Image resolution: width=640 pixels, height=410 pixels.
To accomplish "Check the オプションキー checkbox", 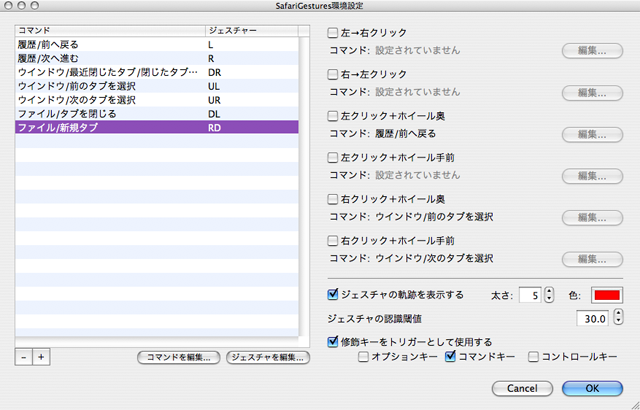I will [363, 357].
